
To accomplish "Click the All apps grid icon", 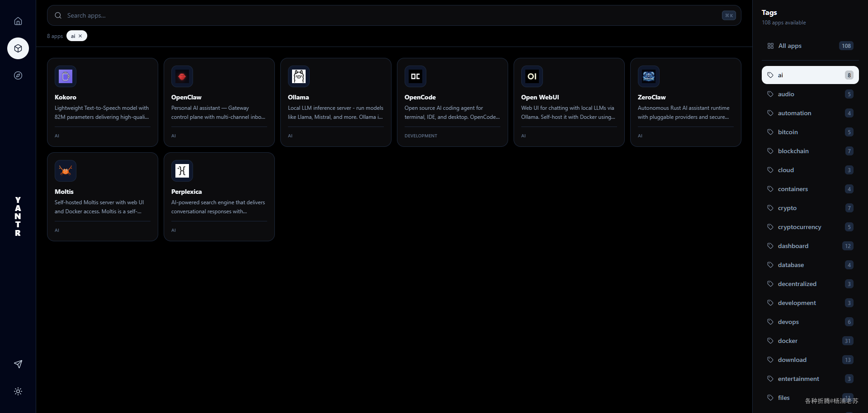I will pos(770,46).
